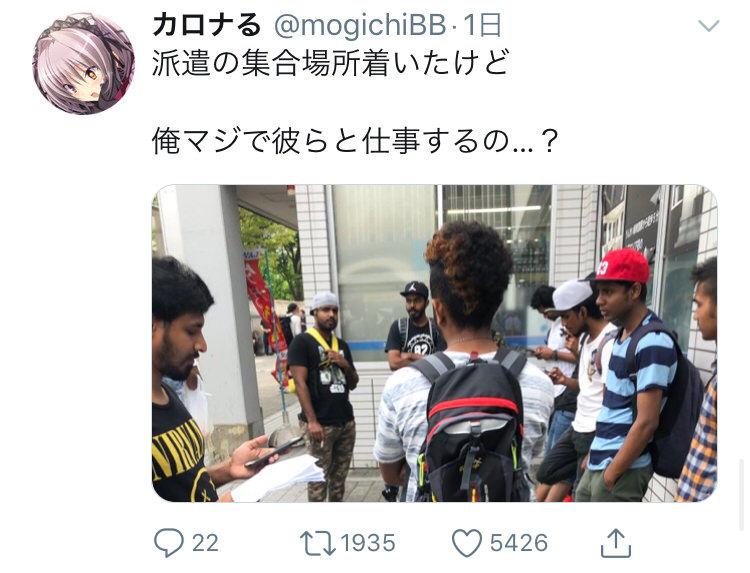Image resolution: width=750 pixels, height=573 pixels.
Task: Click the tweet text line 俺マジで彼らと仕事するの…?
Action: (355, 142)
